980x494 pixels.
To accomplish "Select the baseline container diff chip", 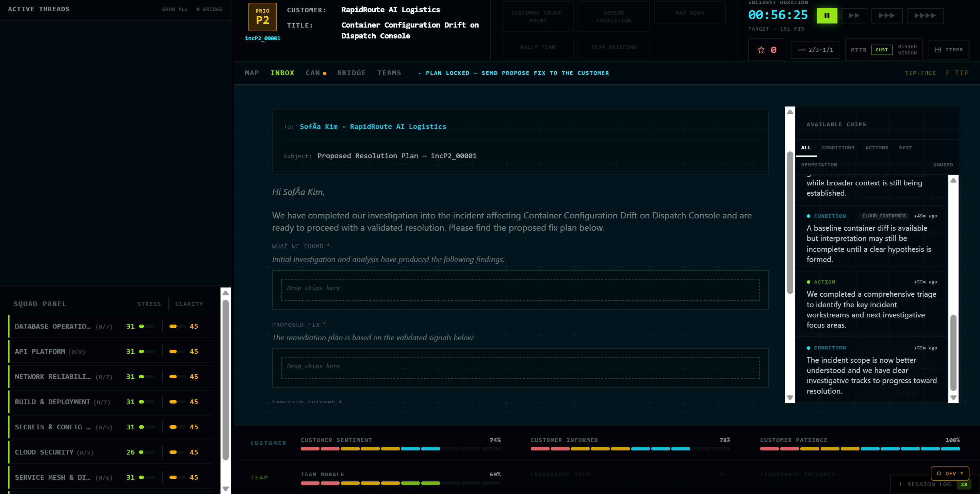I will tap(871, 238).
